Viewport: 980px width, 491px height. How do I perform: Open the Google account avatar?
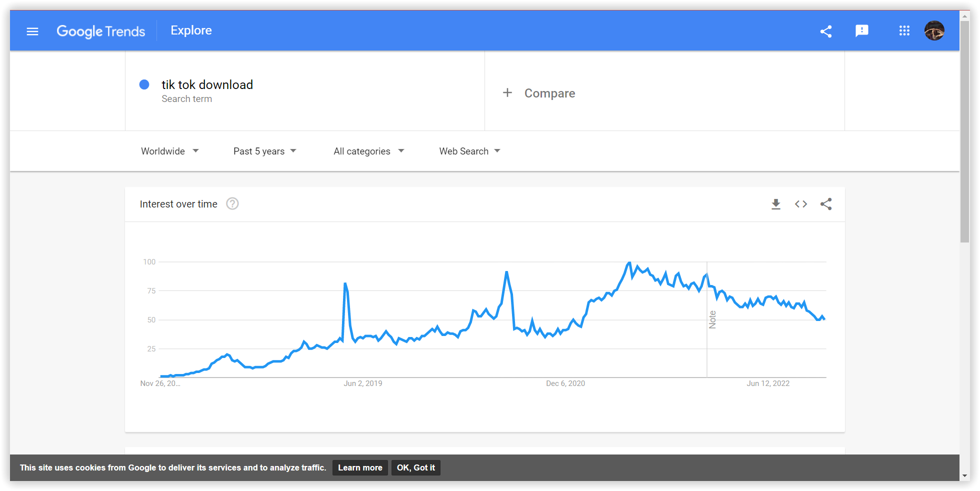(x=934, y=31)
